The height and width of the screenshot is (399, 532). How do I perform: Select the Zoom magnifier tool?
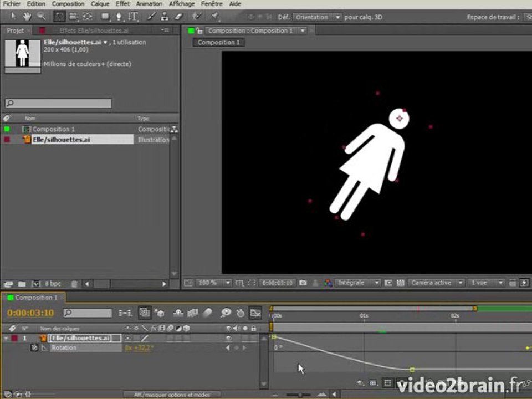pyautogui.click(x=42, y=16)
